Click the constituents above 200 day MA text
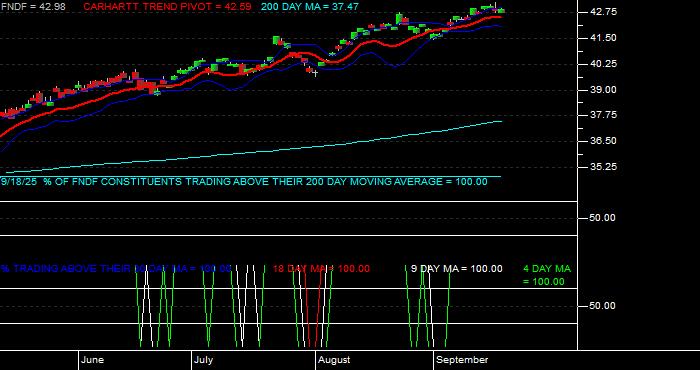 click(x=244, y=182)
